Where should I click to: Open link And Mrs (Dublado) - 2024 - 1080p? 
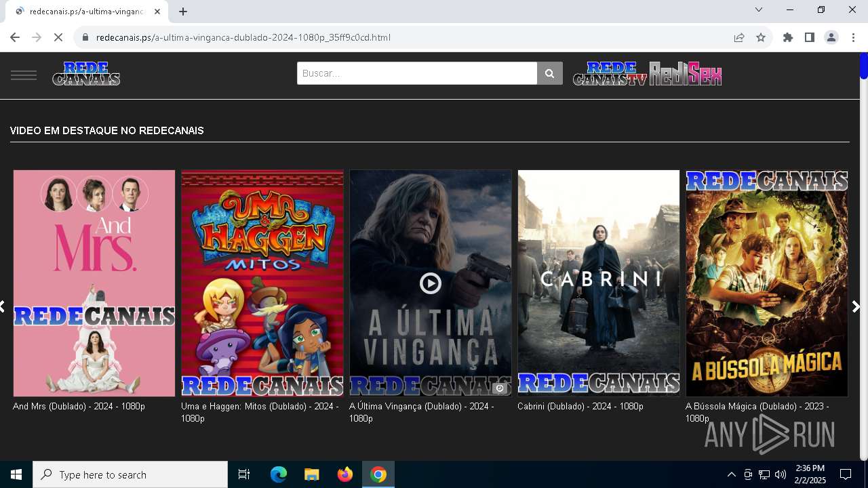point(79,407)
